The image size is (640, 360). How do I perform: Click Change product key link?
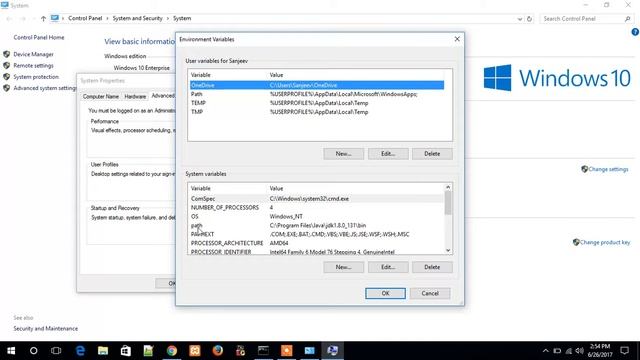click(605, 242)
